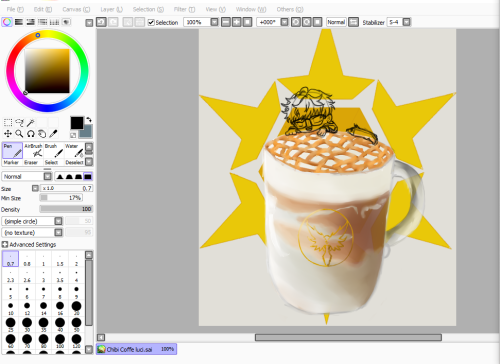Select the sharpest brush edge shape
The width and height of the screenshot is (500, 364).
[x=60, y=176]
